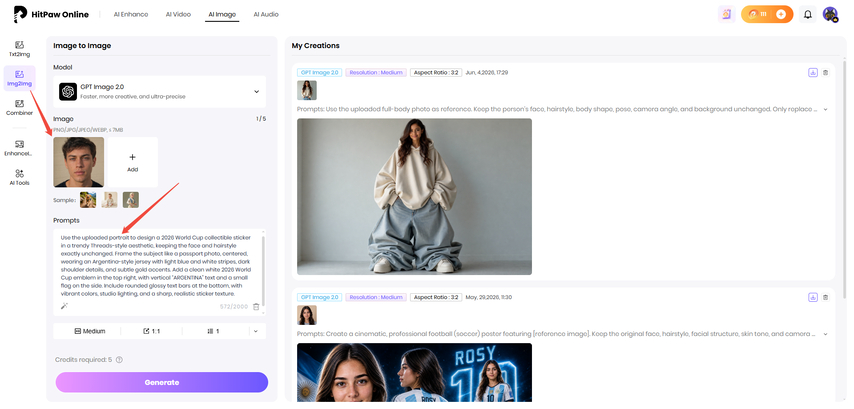Expand generation settings chevron
This screenshot has height=409, width=854.
256,331
